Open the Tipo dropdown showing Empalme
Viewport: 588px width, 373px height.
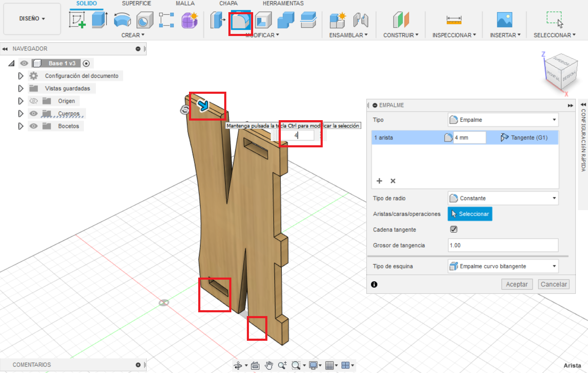point(503,120)
